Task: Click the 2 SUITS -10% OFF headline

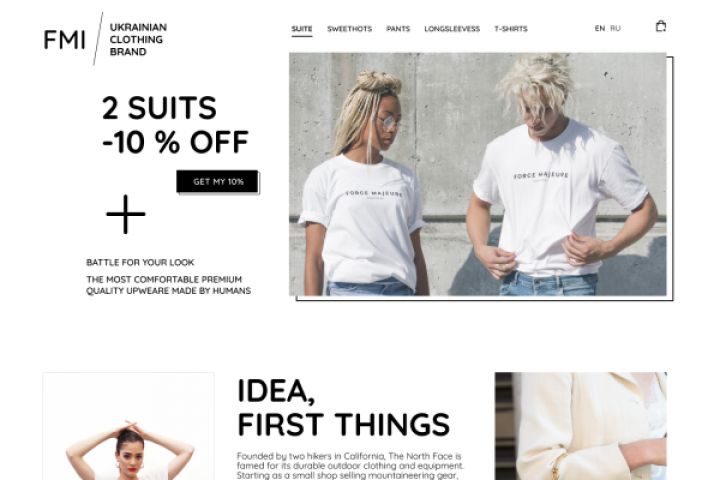Action: [175, 125]
